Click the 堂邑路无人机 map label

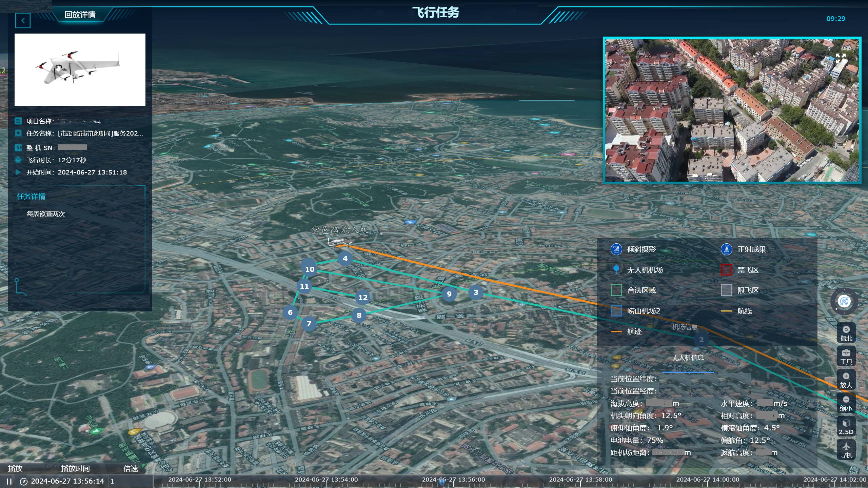click(x=339, y=230)
